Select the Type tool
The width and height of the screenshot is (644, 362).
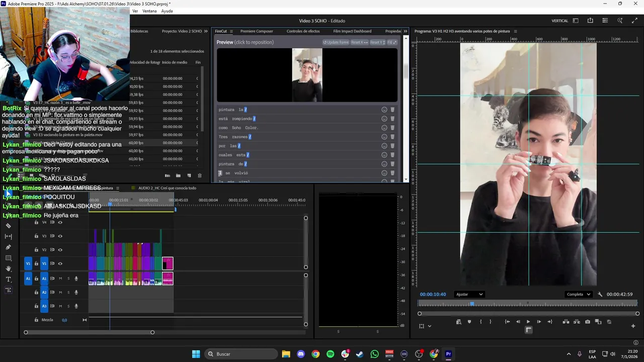8,280
